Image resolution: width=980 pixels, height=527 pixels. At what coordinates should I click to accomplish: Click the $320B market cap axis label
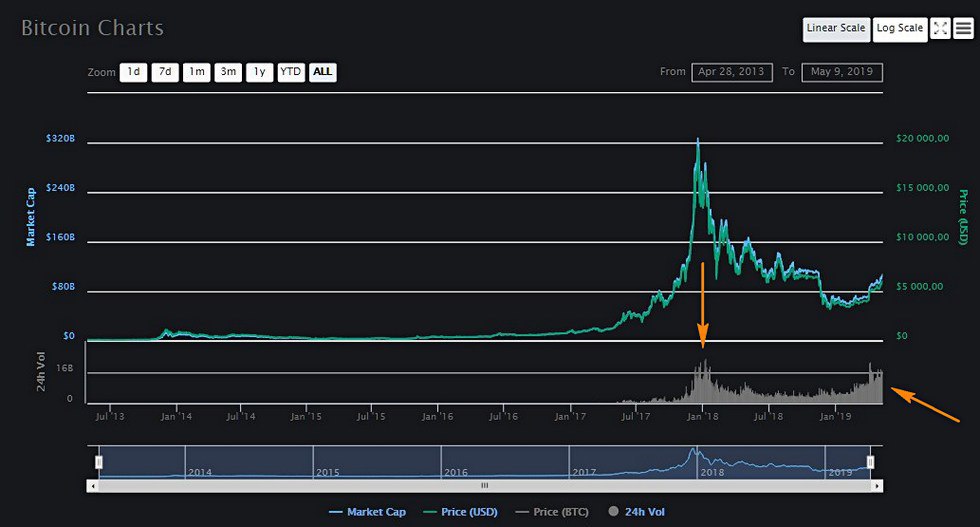point(60,138)
